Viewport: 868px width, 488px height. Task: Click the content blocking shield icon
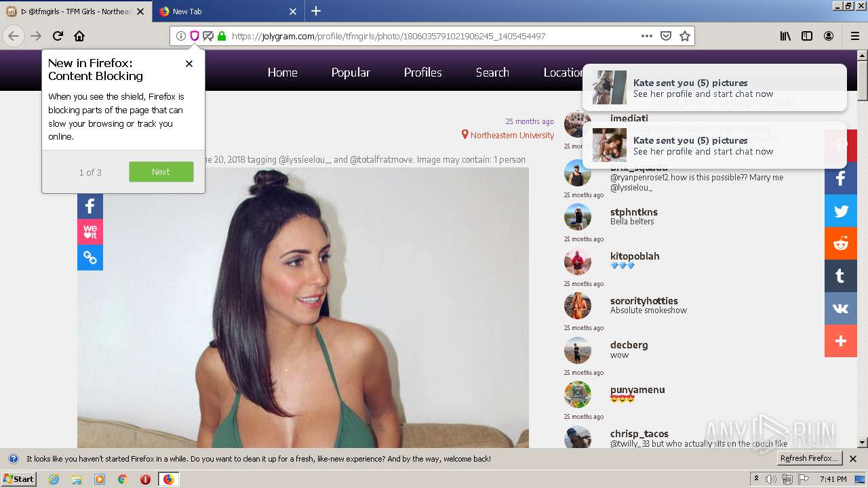point(195,36)
